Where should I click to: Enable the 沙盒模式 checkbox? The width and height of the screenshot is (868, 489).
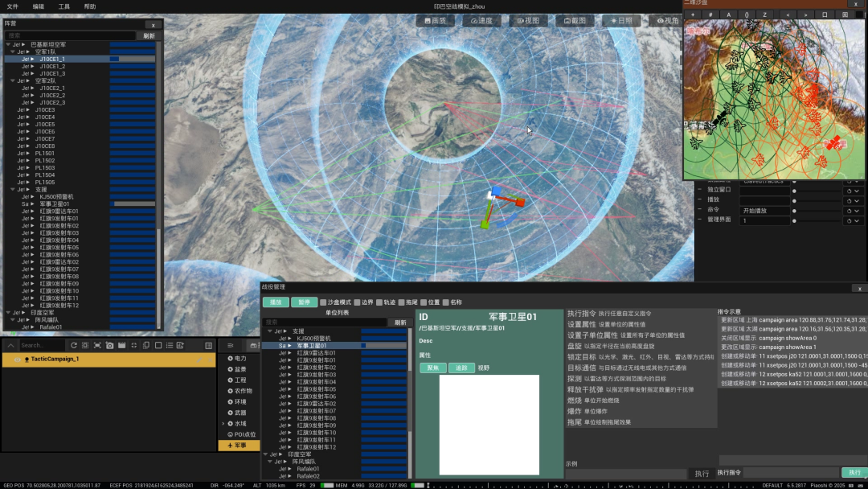[x=323, y=302]
